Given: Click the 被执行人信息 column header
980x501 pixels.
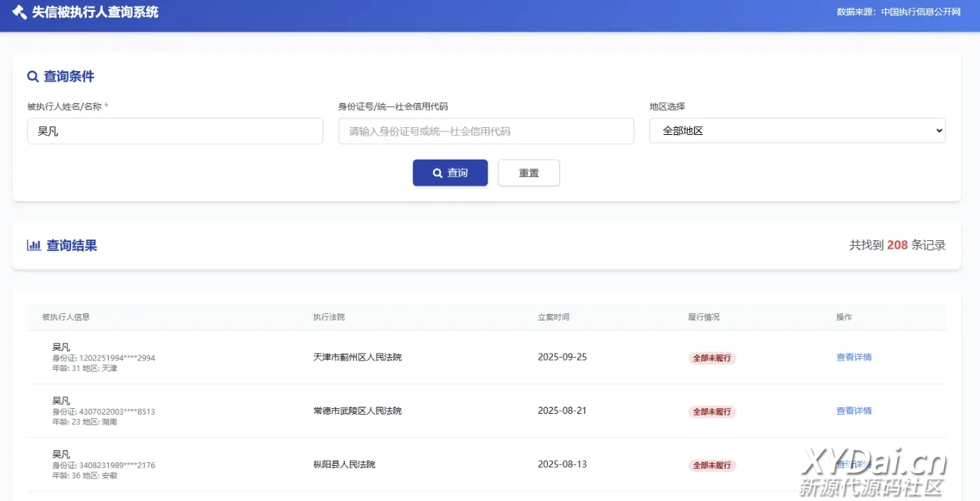Looking at the screenshot, I should pyautogui.click(x=66, y=317).
